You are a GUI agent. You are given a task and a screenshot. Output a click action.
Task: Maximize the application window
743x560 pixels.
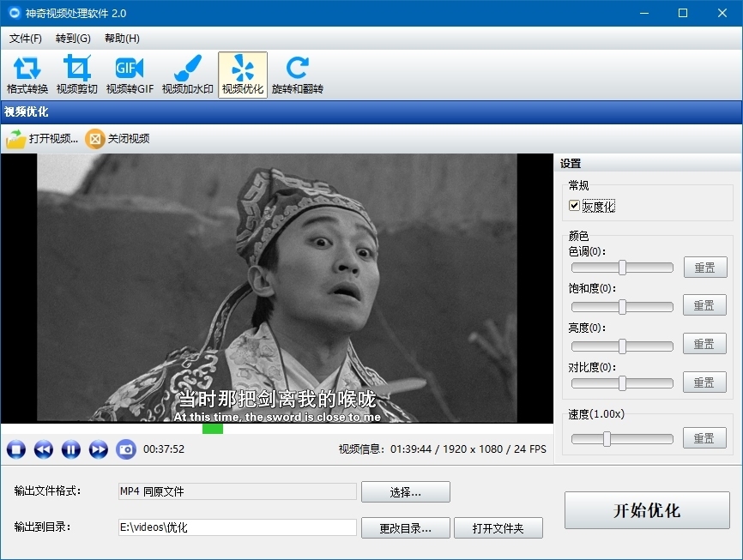coord(683,13)
